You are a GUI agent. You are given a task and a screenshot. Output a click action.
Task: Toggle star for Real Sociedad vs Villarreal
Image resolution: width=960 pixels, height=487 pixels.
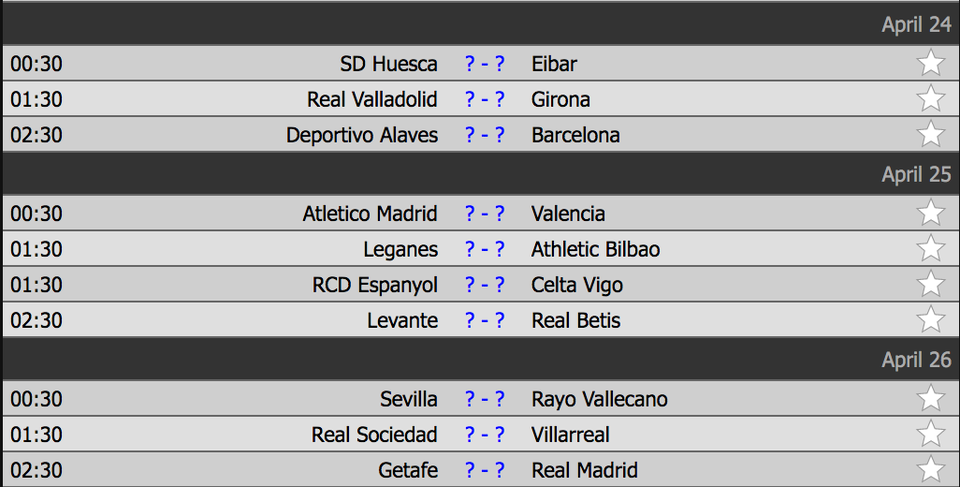930,435
